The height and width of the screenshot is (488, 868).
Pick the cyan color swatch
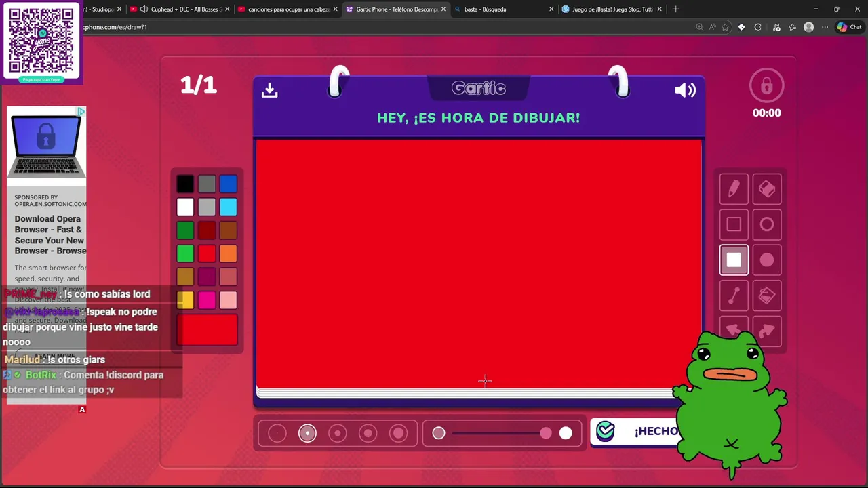point(229,207)
